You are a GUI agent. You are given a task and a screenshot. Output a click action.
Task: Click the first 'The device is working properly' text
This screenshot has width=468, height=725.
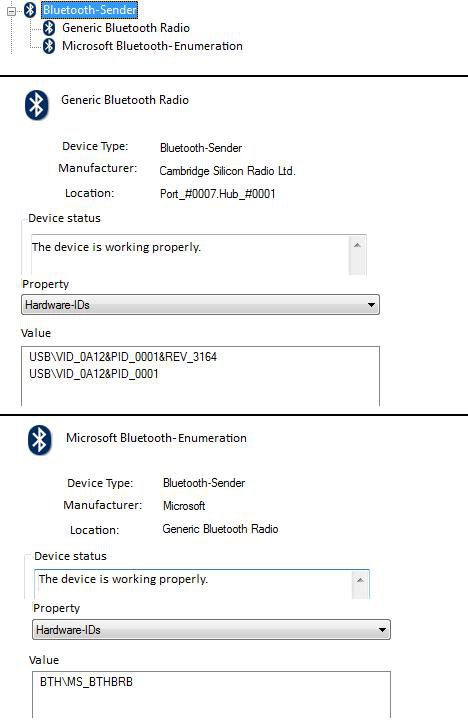click(x=116, y=247)
